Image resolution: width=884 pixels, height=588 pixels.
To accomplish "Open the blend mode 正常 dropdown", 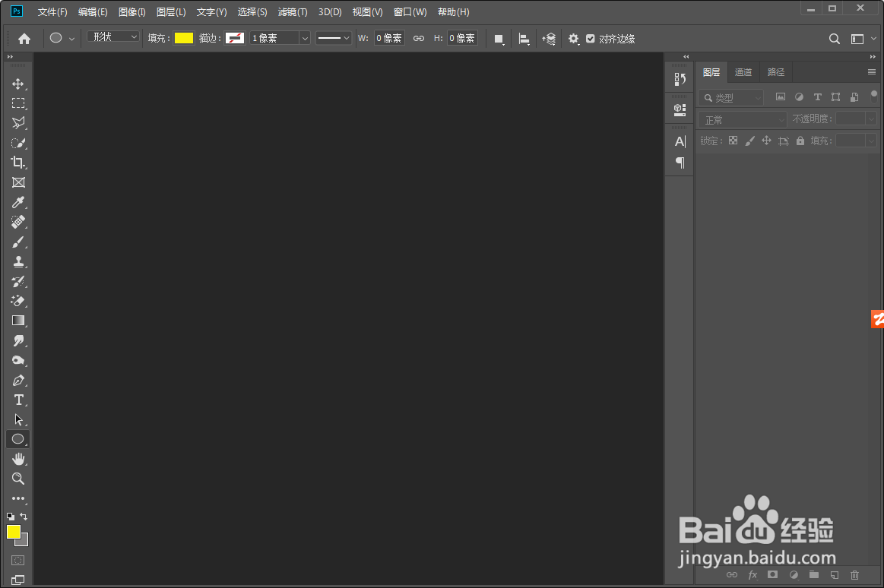I will click(743, 120).
